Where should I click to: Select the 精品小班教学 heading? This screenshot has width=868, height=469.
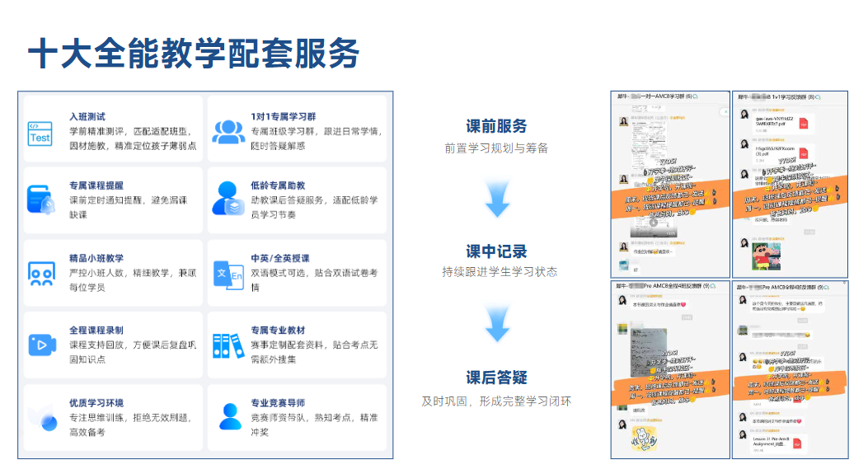(96, 259)
